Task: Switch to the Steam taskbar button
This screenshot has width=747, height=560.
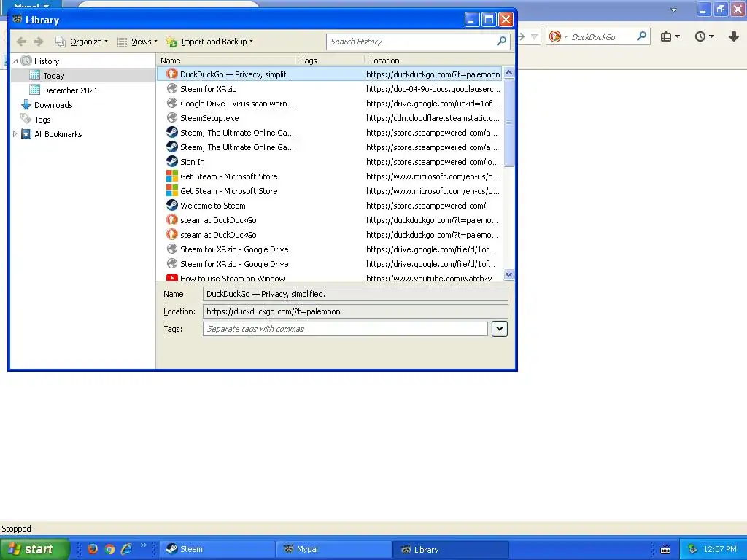Action: (217, 549)
